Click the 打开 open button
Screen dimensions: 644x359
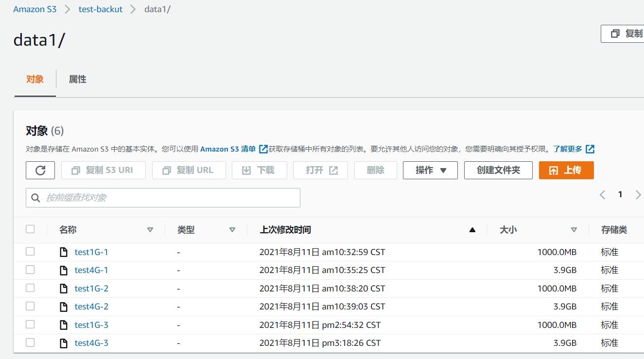pyautogui.click(x=320, y=170)
